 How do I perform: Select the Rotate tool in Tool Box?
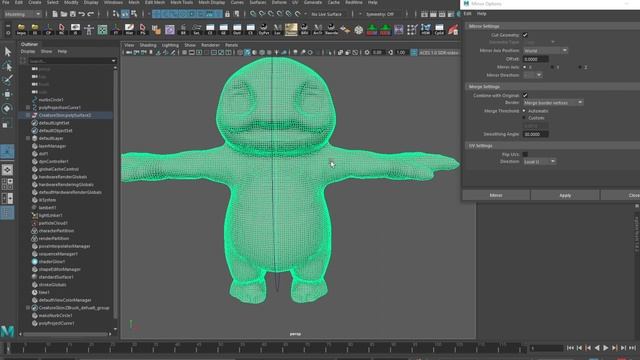point(7,109)
